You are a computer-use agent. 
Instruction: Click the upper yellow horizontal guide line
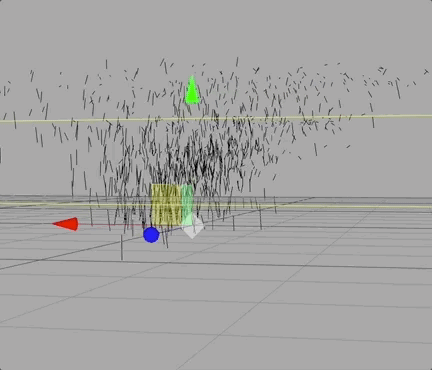pos(216,118)
